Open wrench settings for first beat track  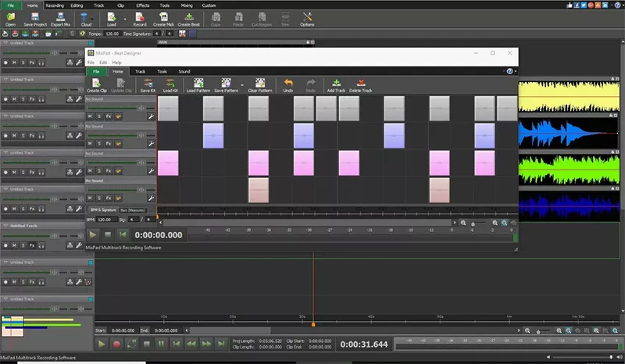151,116
